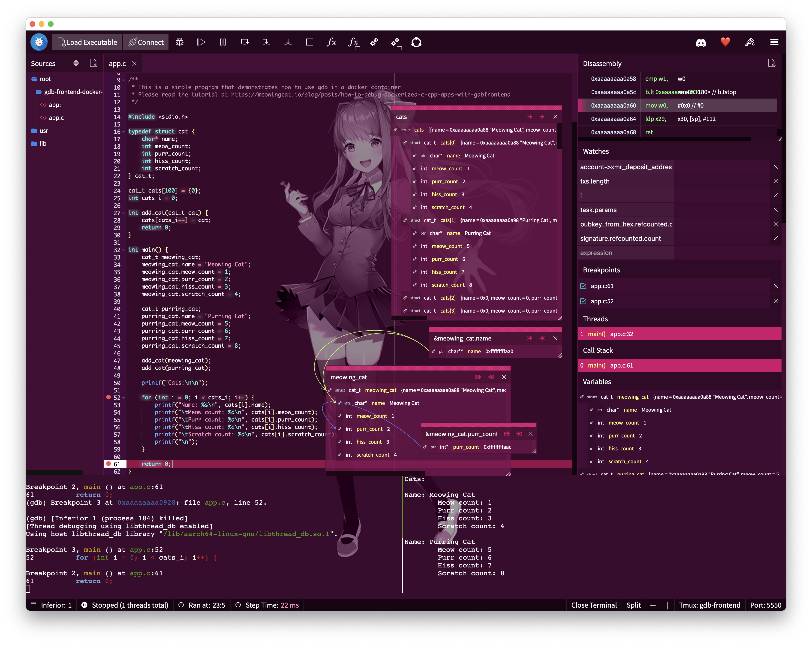Screen dimensions: 812x645
Task: Click the Continue execution icon
Action: pos(201,42)
